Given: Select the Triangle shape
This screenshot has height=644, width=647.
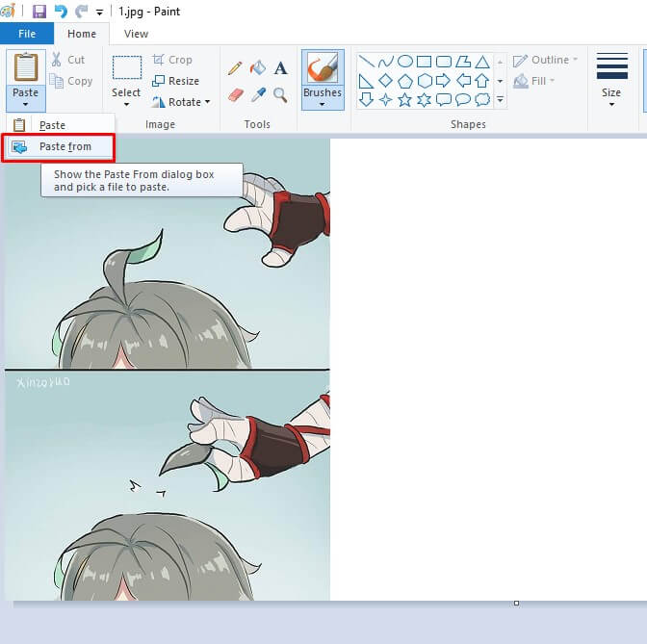Looking at the screenshot, I should (x=482, y=62).
